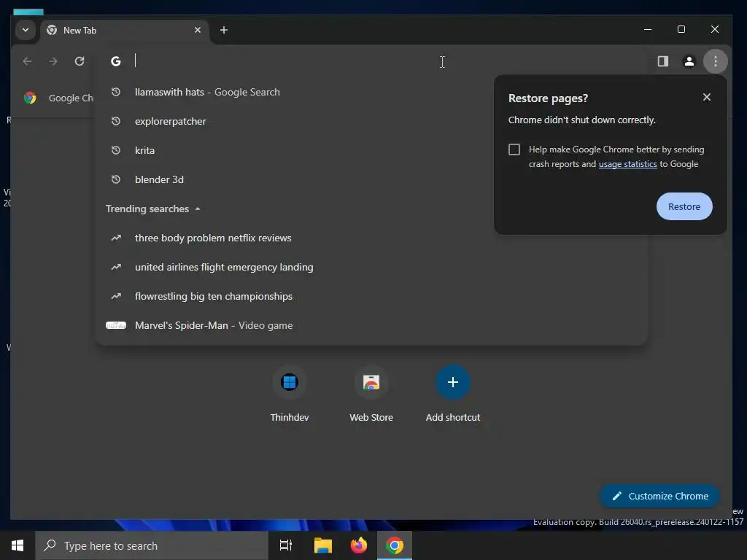Choose 'united airlines flight emergency landing'

pyautogui.click(x=371, y=267)
